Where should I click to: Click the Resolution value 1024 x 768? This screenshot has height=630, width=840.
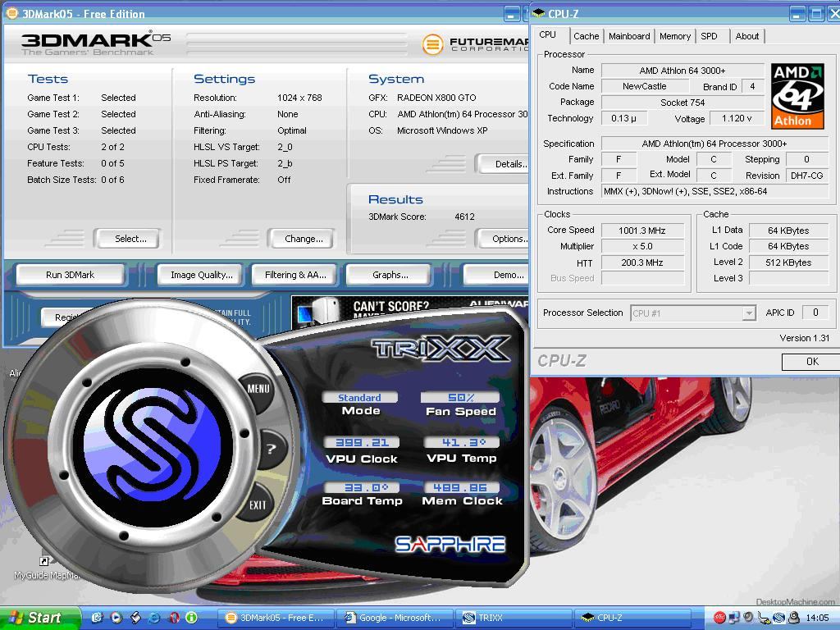299,98
